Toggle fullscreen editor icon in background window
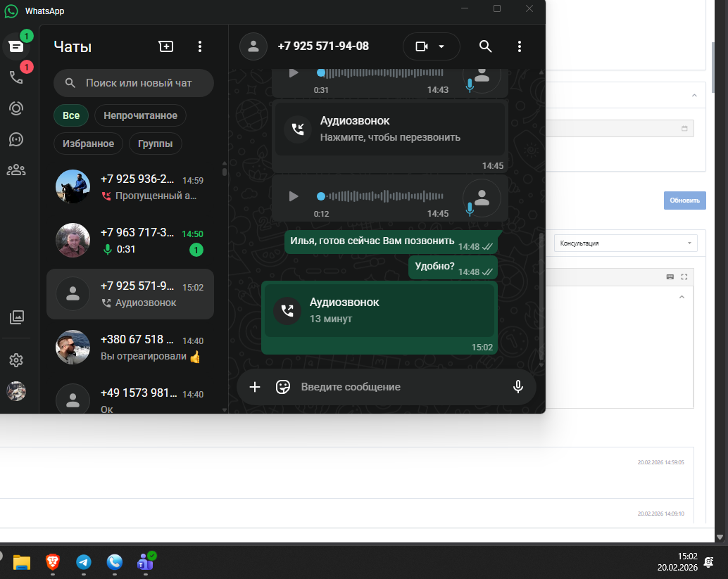Screen dimensions: 728x579 tap(684, 277)
